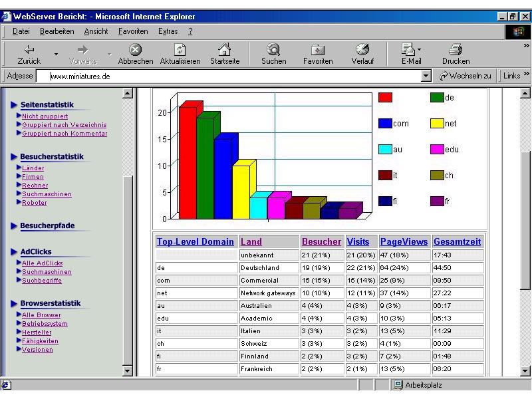532x399 pixels.
Task: Open Suchen search icon in toolbar
Action: (273, 50)
